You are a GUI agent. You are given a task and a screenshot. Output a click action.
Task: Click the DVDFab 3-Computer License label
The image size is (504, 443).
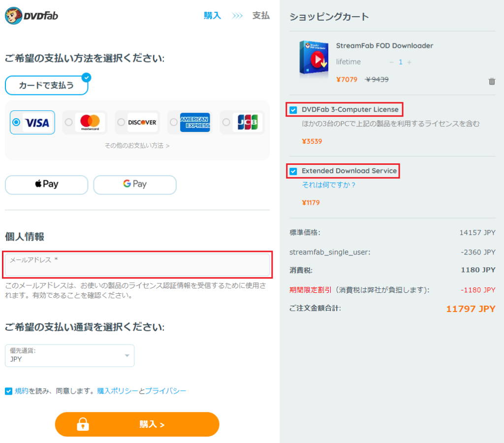point(350,110)
